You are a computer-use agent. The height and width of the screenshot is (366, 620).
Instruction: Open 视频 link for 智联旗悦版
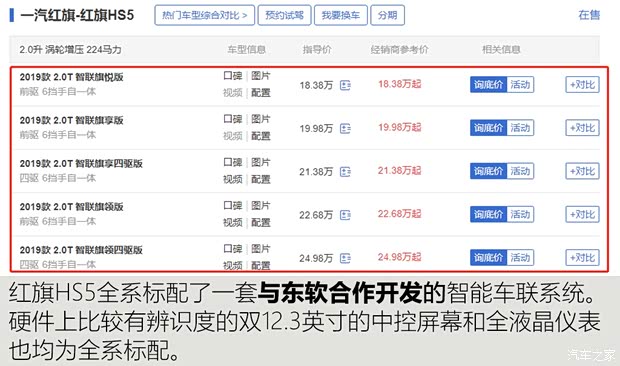233,93
